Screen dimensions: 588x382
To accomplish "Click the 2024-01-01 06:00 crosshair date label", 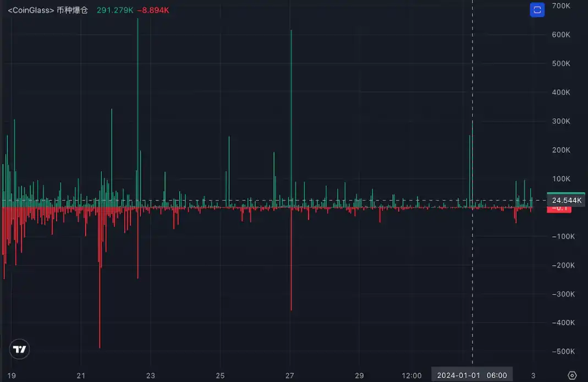I will (x=472, y=375).
